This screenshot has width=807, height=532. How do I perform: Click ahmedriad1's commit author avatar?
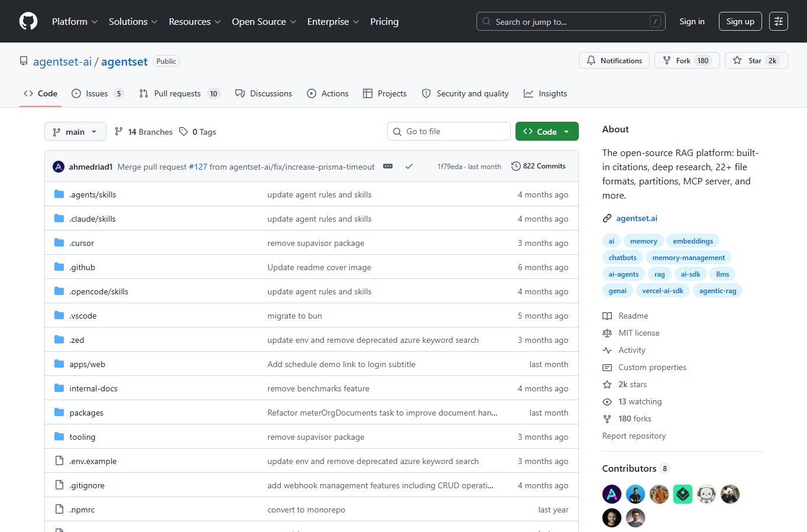click(59, 167)
